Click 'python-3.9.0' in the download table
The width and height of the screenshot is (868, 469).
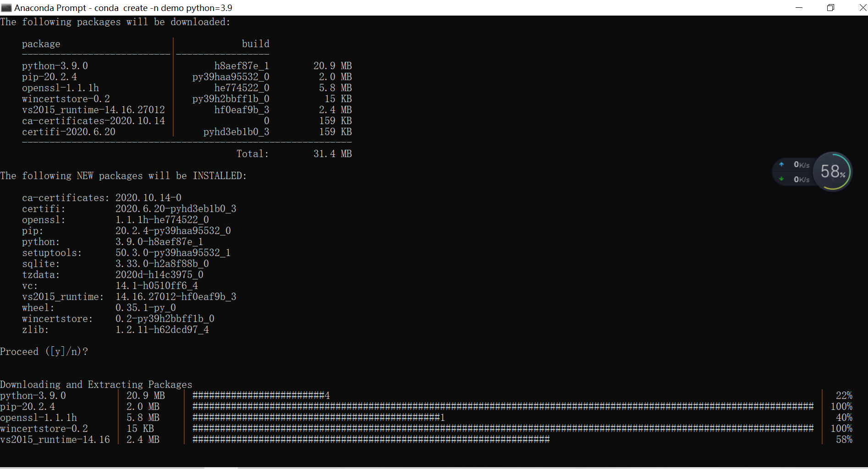(x=55, y=66)
